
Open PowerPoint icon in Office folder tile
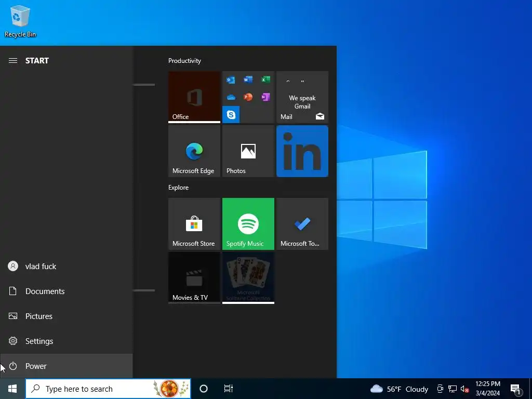[248, 97]
